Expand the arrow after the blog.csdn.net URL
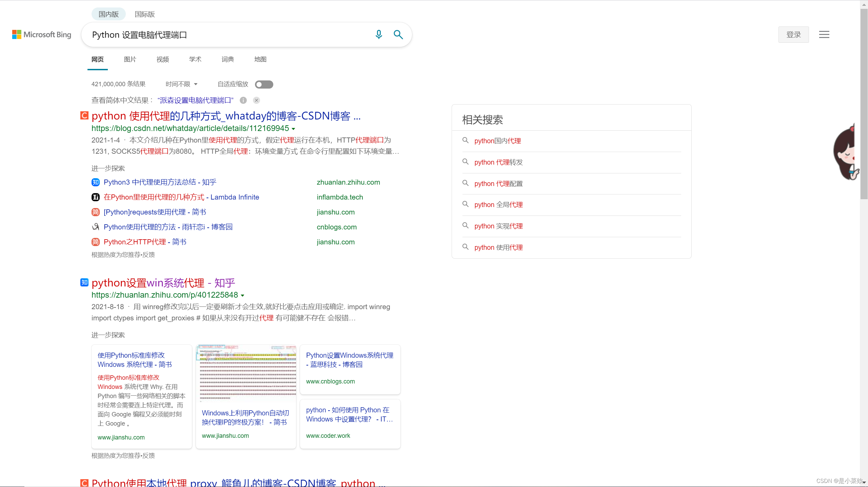This screenshot has height=487, width=868. coord(294,129)
